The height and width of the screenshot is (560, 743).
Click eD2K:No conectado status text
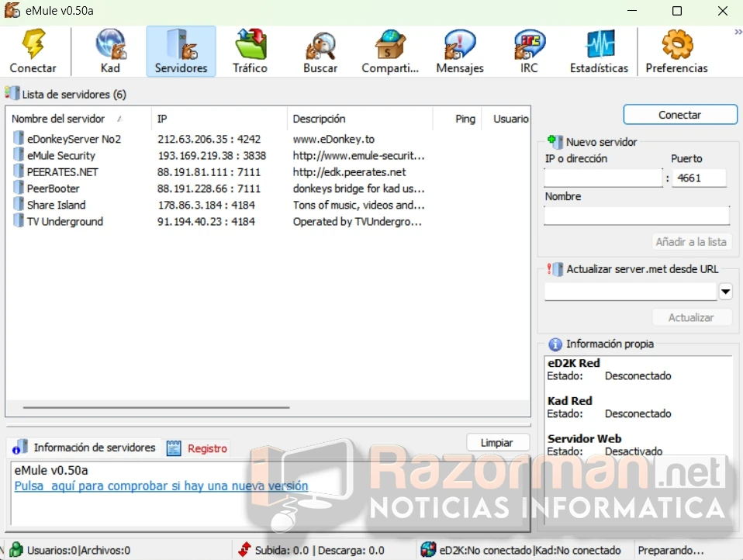pos(486,550)
